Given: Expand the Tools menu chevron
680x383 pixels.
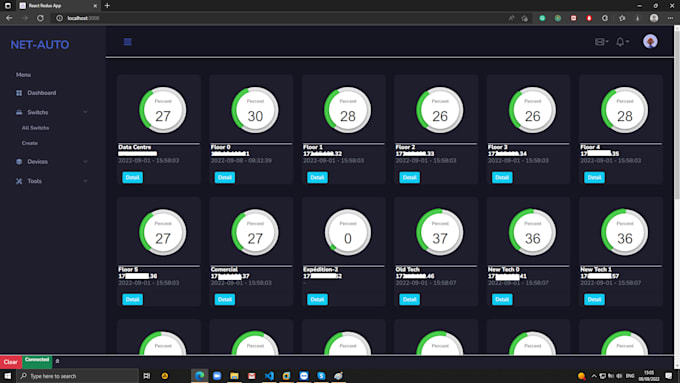Looking at the screenshot, I should (x=85, y=181).
